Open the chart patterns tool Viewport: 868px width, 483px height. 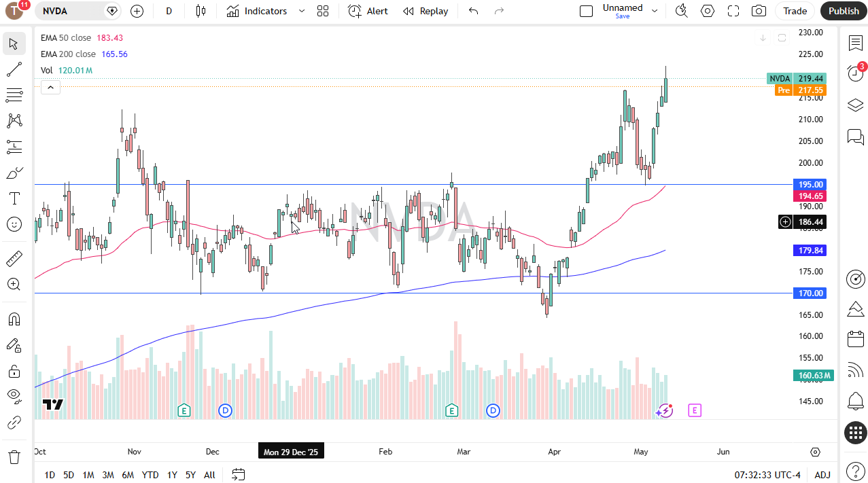click(x=14, y=120)
